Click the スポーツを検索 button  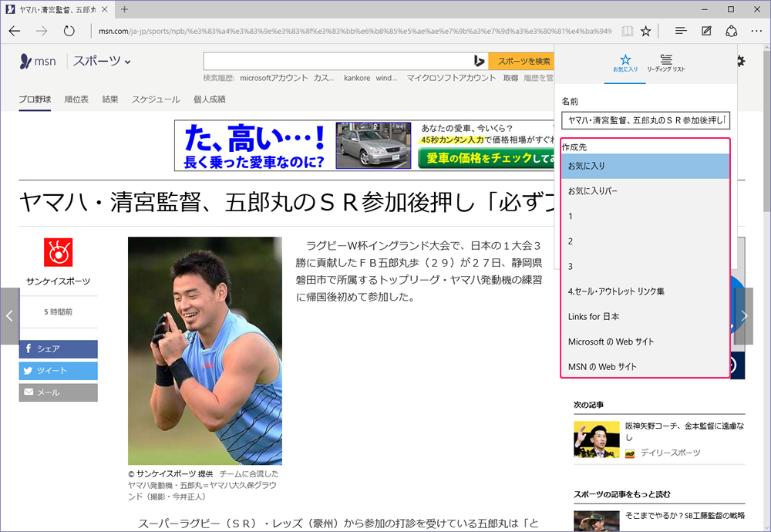[522, 61]
